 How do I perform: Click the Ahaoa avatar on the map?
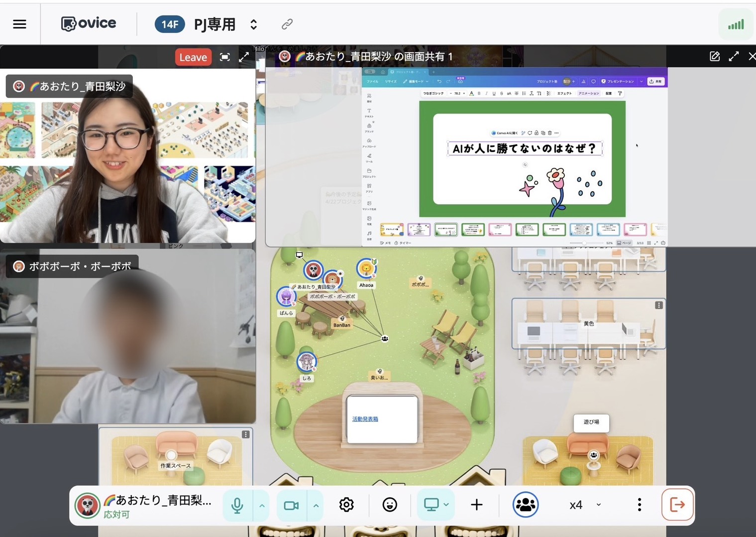366,268
